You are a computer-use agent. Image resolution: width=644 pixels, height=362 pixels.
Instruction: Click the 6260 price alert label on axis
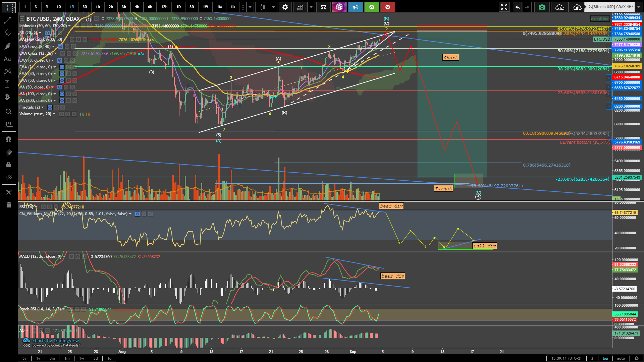click(x=627, y=106)
